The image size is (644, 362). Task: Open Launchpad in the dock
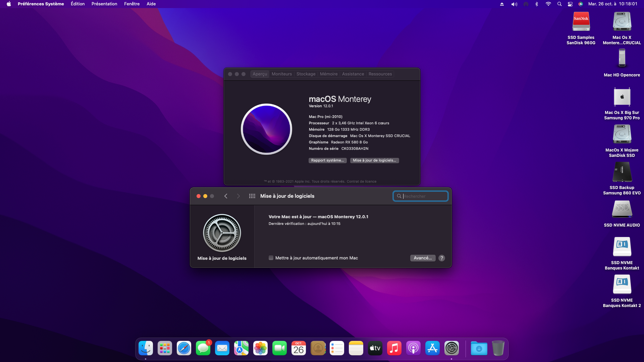[165, 349]
